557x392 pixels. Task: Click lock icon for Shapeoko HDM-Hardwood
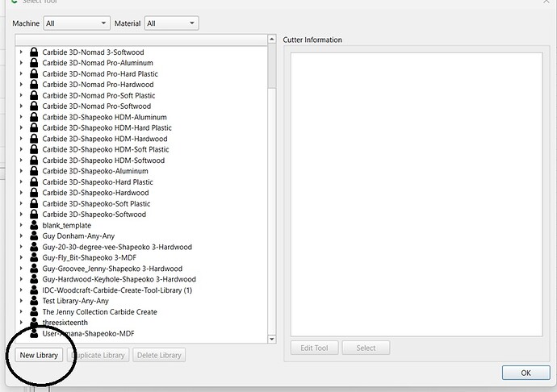click(x=34, y=139)
